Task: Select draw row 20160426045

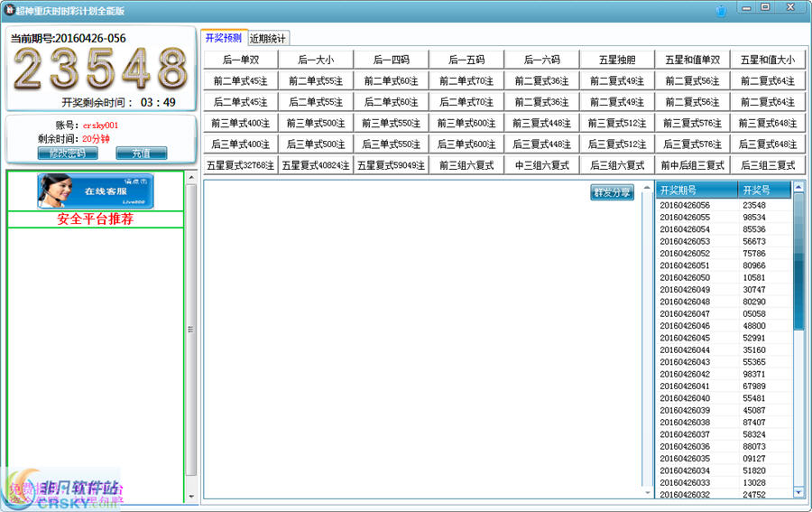Action: pyautogui.click(x=724, y=338)
